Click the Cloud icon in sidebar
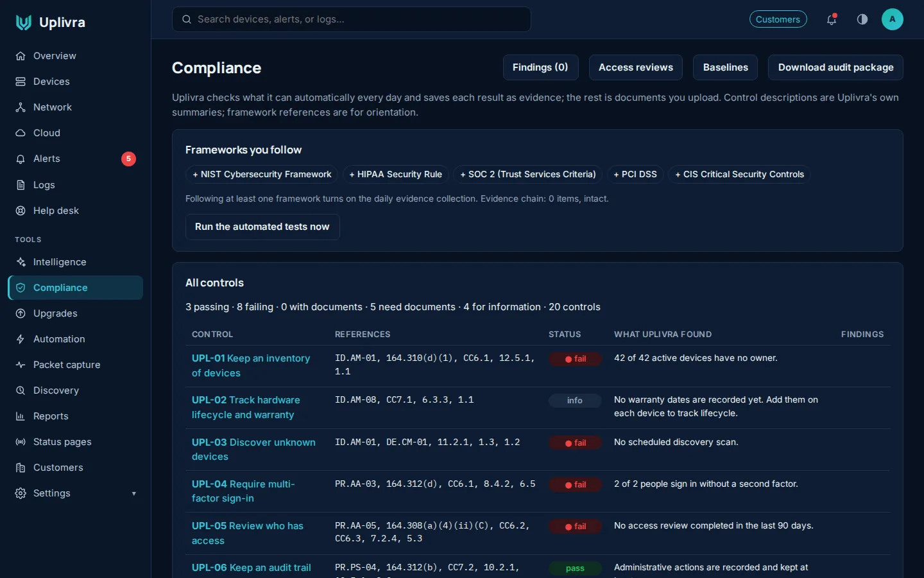The height and width of the screenshot is (578, 924). 21,133
